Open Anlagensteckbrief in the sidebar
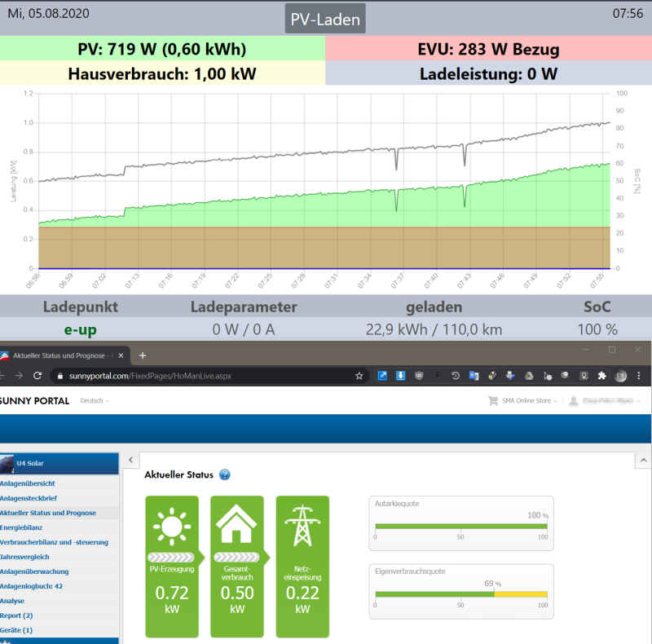This screenshot has height=644, width=652. (29, 498)
